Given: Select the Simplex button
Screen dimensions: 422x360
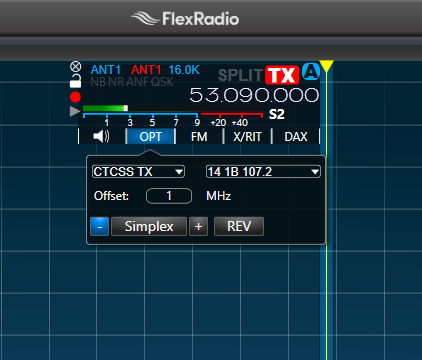Looking at the screenshot, I should (149, 227).
